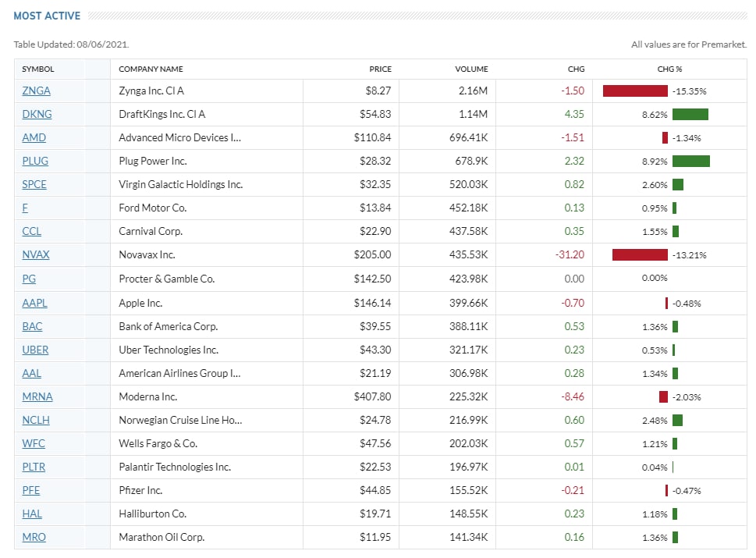Click the COMPANY NAME column header
This screenshot has height=558, width=756.
(x=151, y=69)
